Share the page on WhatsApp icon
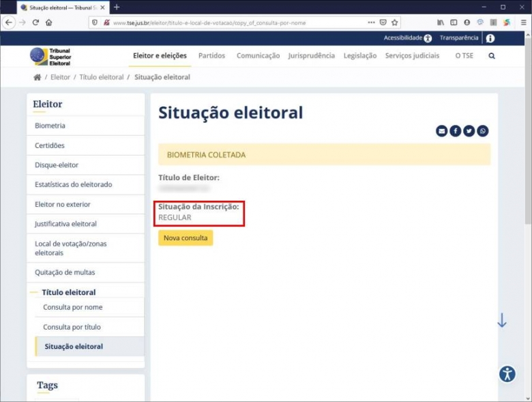The height and width of the screenshot is (402, 532). point(482,131)
